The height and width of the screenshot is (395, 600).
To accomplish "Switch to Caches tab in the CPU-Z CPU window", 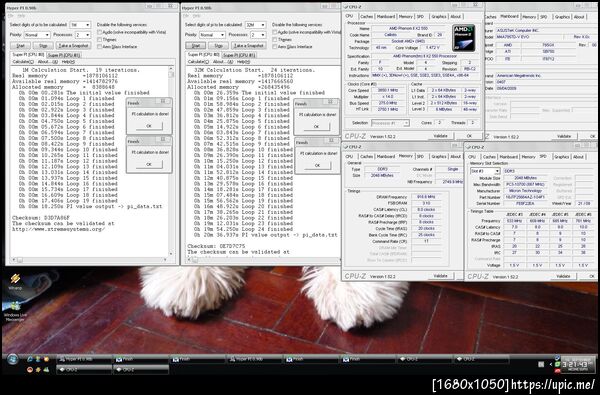I will pyautogui.click(x=366, y=16).
